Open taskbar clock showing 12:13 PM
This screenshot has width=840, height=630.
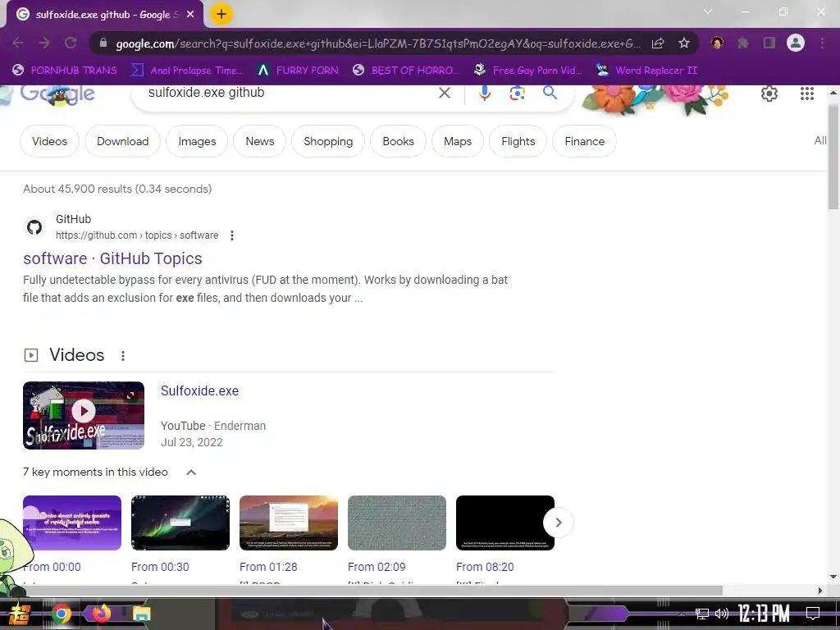coord(764,614)
